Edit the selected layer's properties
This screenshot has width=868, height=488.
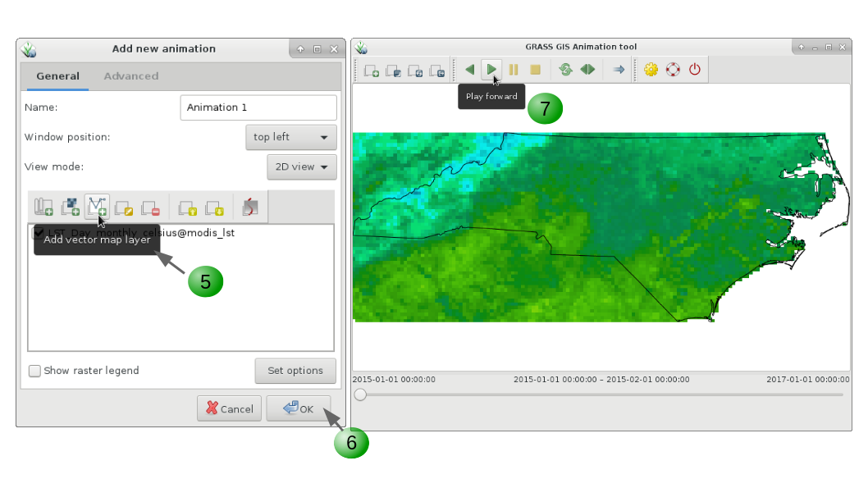[x=123, y=208]
